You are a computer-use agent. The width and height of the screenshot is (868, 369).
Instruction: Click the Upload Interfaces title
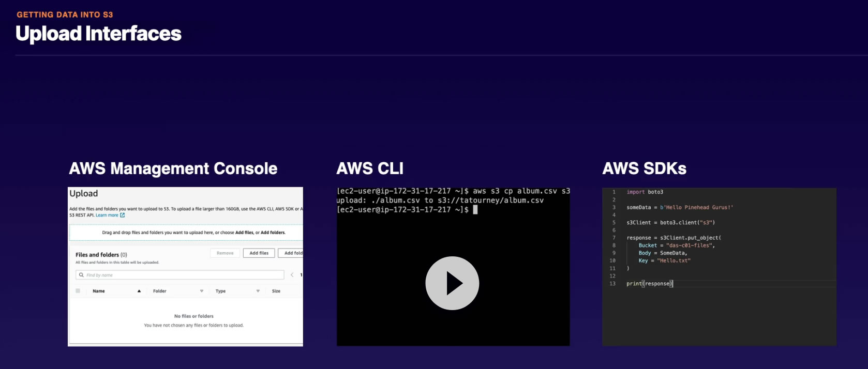point(98,34)
